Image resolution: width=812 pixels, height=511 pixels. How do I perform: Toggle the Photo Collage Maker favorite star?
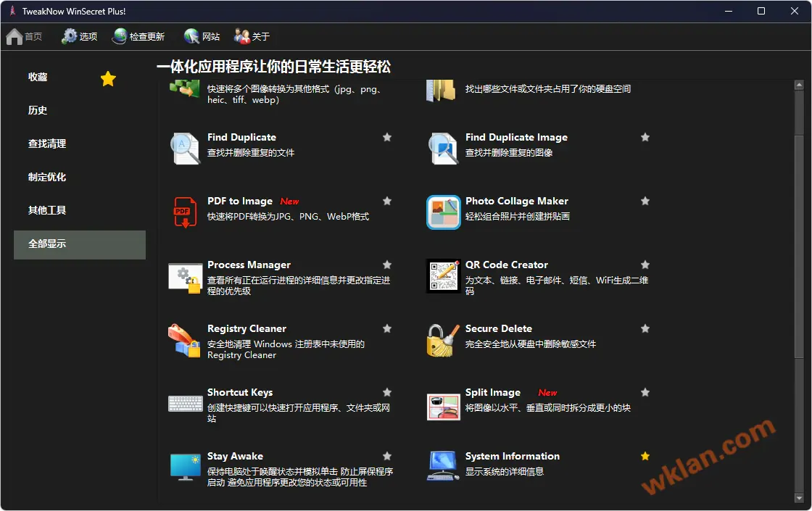click(x=645, y=201)
